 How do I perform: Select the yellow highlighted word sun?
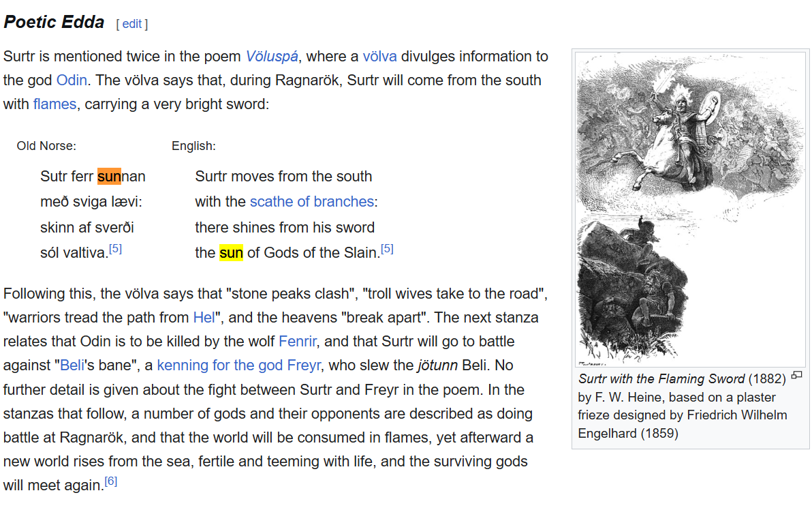(x=231, y=252)
